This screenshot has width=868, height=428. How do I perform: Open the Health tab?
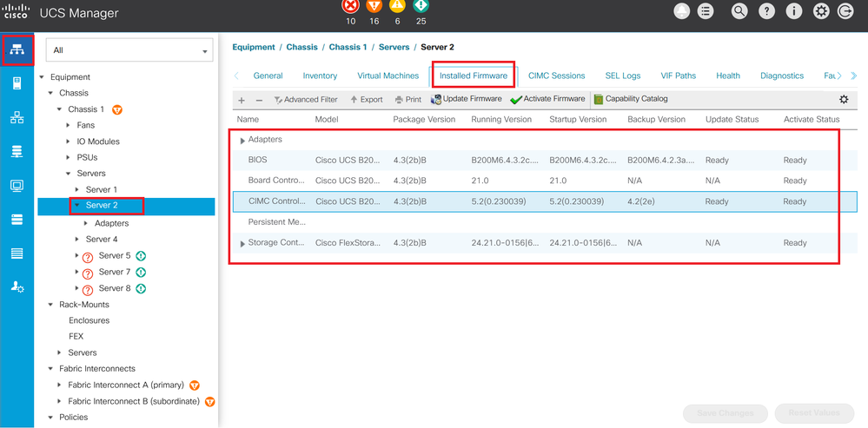tap(728, 76)
